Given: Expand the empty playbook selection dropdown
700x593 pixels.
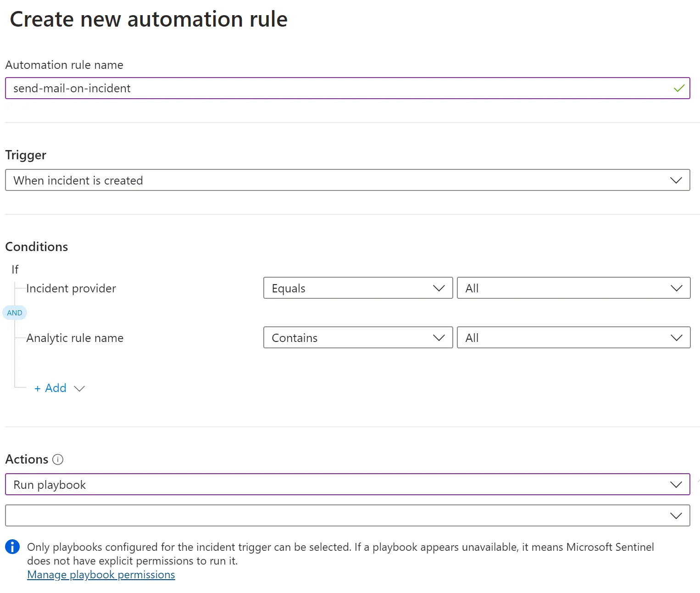Looking at the screenshot, I should point(347,516).
